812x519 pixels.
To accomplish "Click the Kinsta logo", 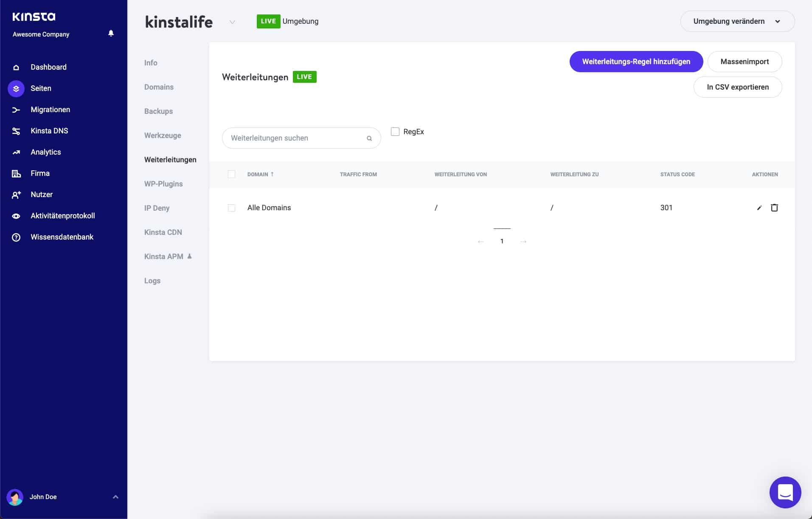I will tap(34, 17).
